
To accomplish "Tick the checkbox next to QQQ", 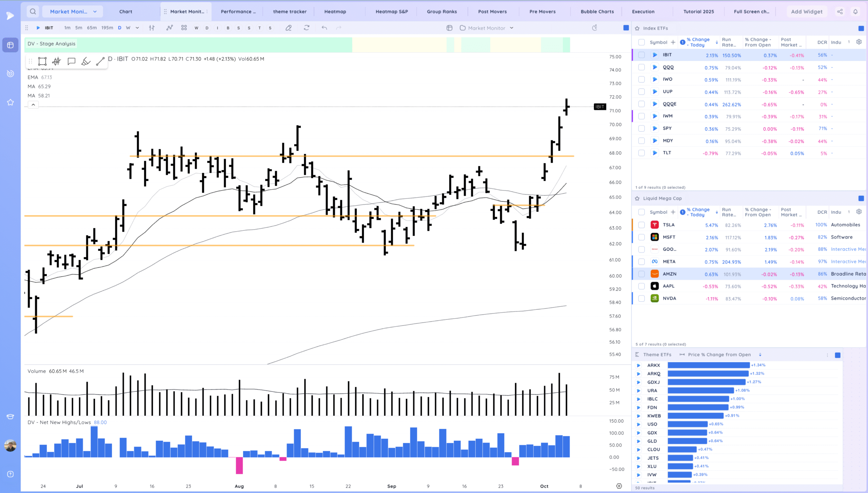I will point(641,67).
